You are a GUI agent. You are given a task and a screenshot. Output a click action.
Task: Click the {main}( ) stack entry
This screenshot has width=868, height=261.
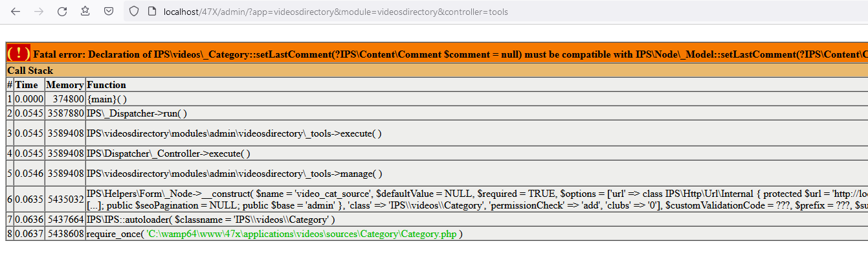click(x=106, y=99)
